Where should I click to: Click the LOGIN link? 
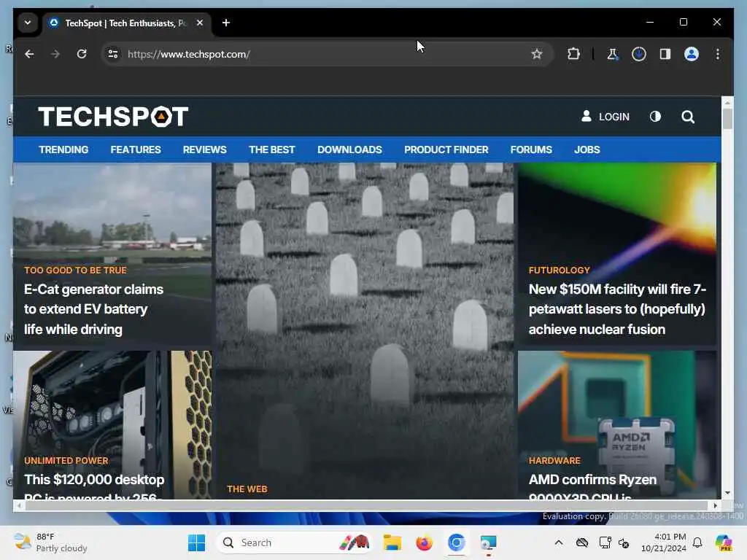[605, 117]
